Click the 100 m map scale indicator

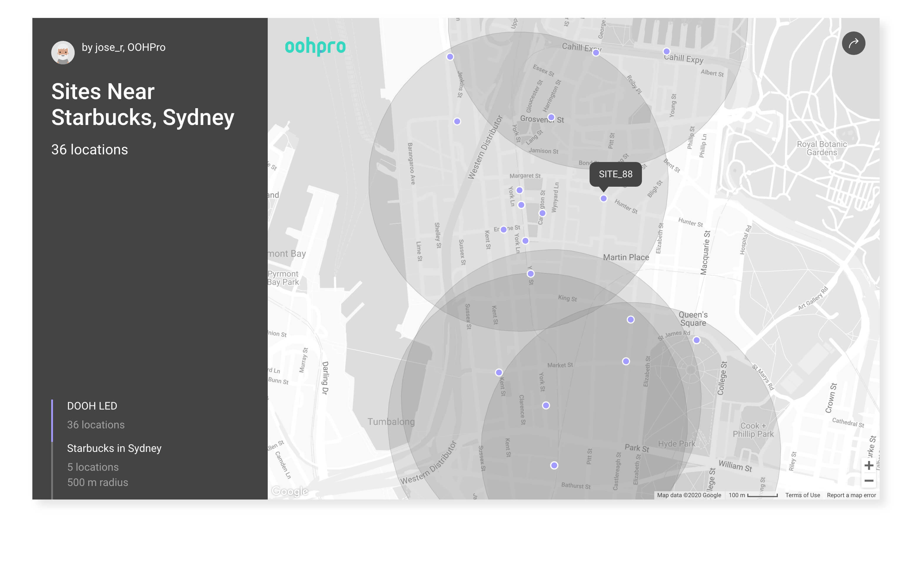(753, 495)
